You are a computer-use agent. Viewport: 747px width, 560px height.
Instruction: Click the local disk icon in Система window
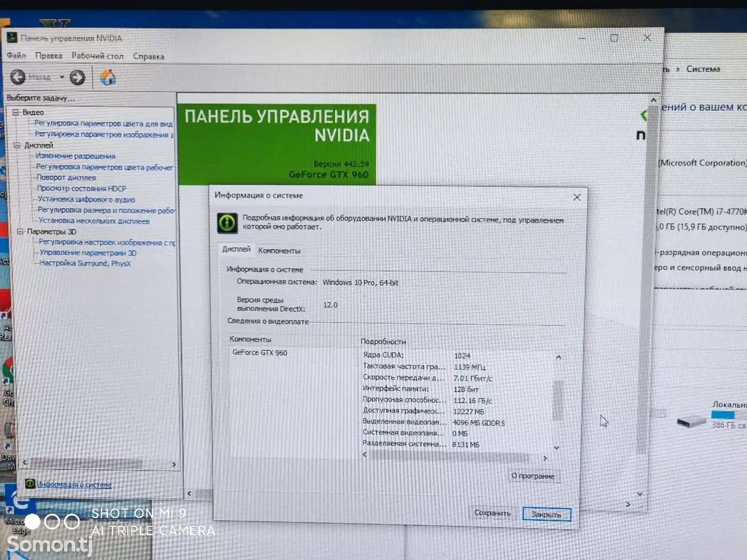click(x=691, y=421)
